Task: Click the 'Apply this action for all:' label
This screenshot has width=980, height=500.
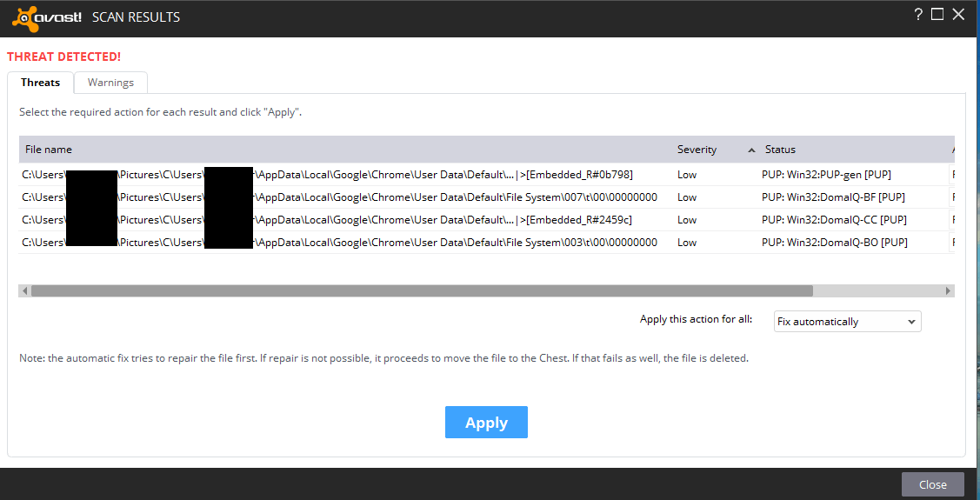Action: (696, 319)
